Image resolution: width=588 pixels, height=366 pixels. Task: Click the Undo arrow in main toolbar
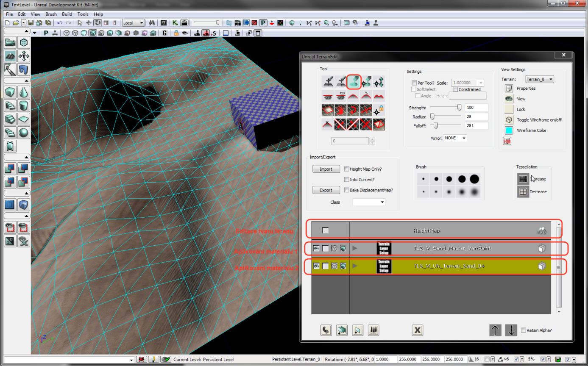(60, 22)
